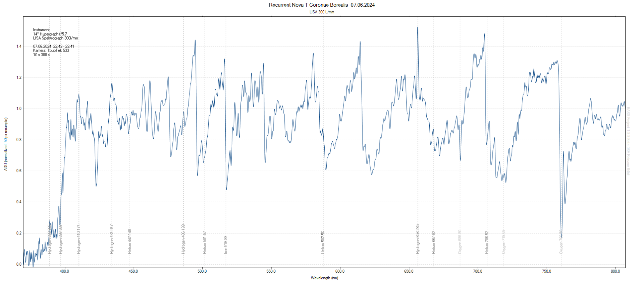The width and height of the screenshot is (644, 284).
Task: Click the annotation text "14'' Hypergraph f/5.7"
Action: point(50,34)
